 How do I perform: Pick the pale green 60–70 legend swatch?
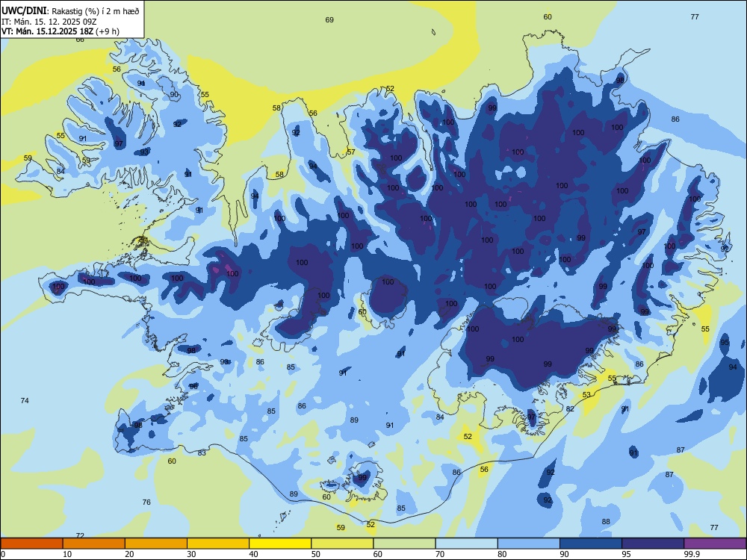pyautogui.click(x=404, y=544)
